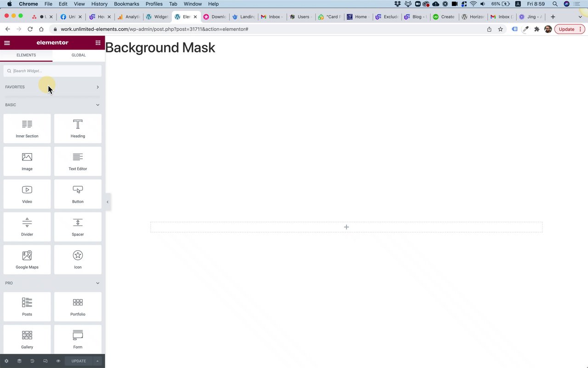Open the History icon in footer

32,361
